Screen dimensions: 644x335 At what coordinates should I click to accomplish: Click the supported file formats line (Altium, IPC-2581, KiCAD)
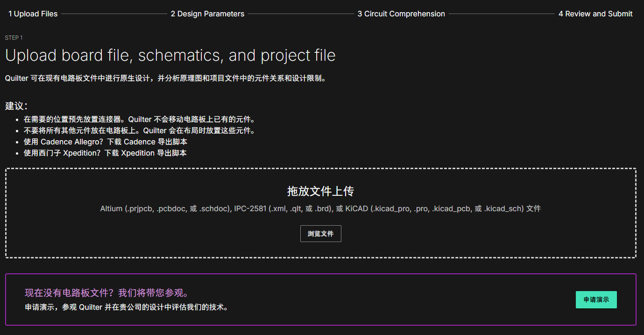(x=320, y=209)
